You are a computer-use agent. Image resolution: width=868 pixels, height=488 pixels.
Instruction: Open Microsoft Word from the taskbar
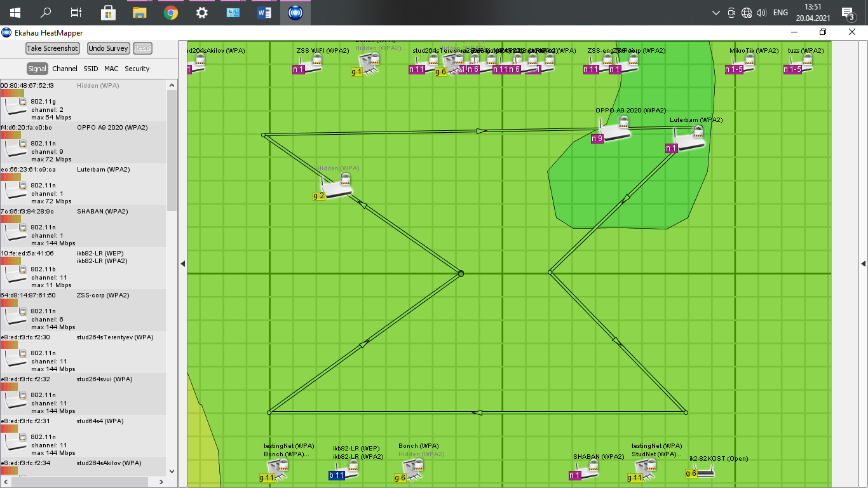[x=264, y=12]
